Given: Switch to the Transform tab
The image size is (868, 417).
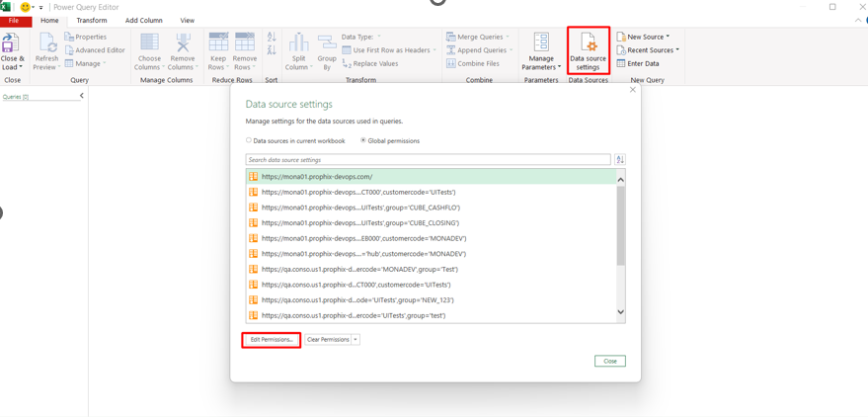Looking at the screenshot, I should 92,21.
